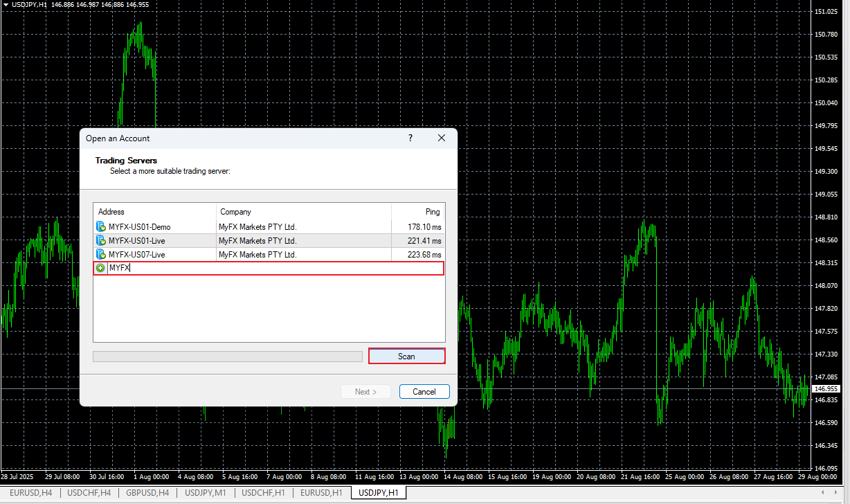Click the scan progress bar
This screenshot has width=850, height=504.
coord(228,356)
